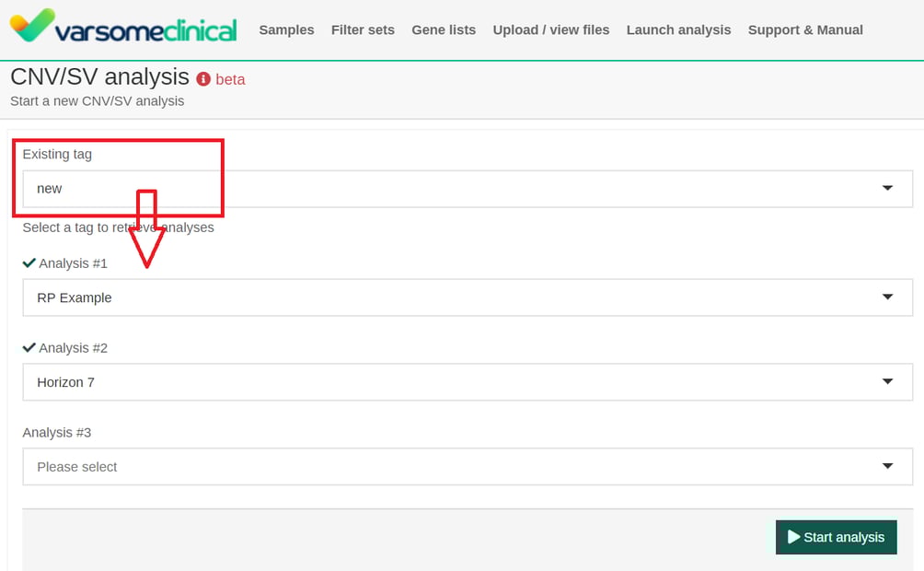Open the Samples menu

tap(286, 29)
